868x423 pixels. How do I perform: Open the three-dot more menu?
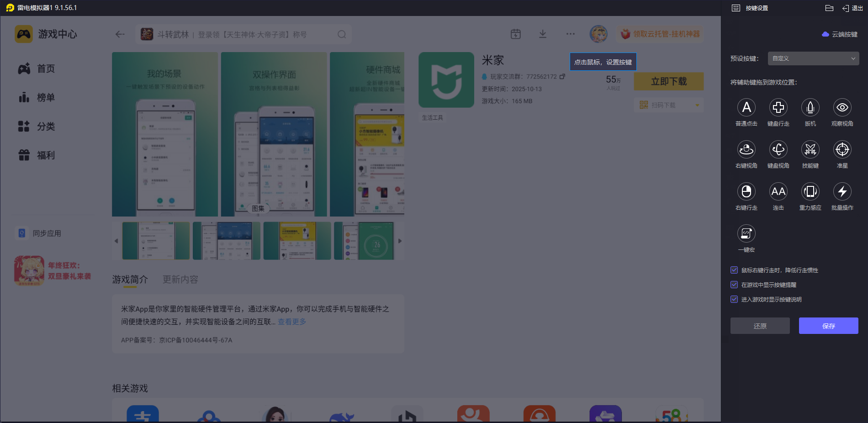click(x=571, y=34)
